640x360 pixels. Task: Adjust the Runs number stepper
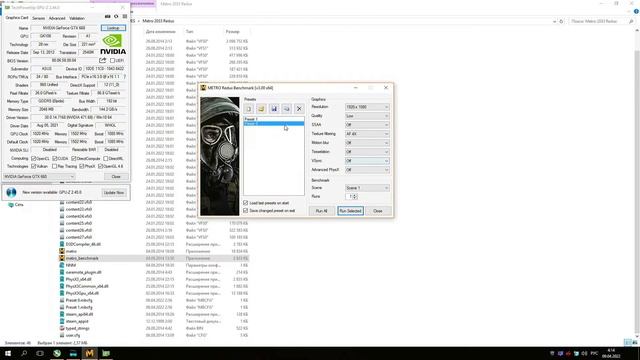(355, 197)
